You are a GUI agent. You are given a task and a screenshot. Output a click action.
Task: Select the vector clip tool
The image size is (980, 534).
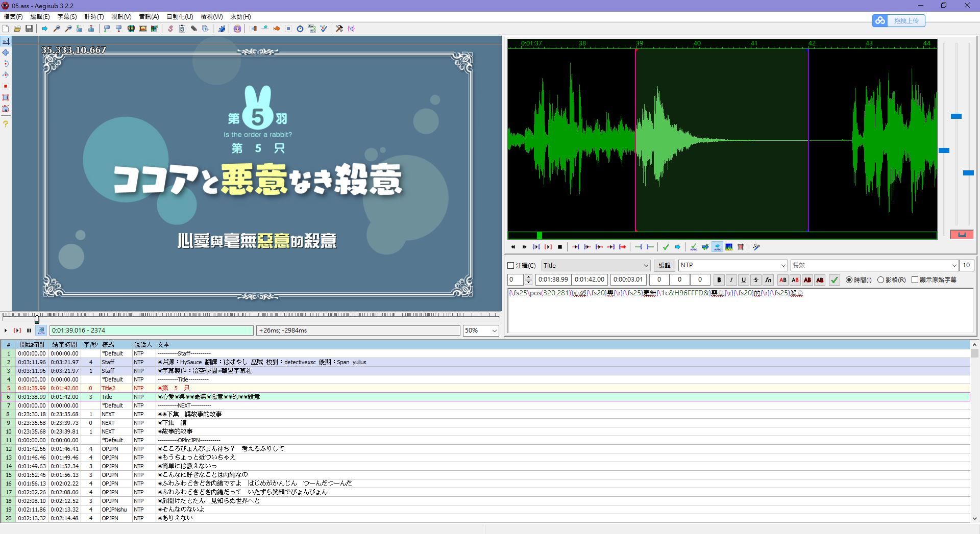pyautogui.click(x=6, y=109)
